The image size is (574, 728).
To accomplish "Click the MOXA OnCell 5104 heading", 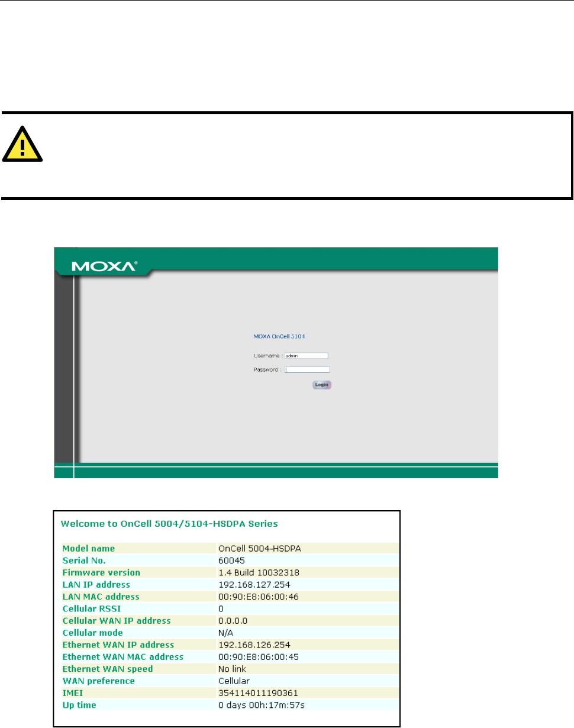I will coord(279,336).
